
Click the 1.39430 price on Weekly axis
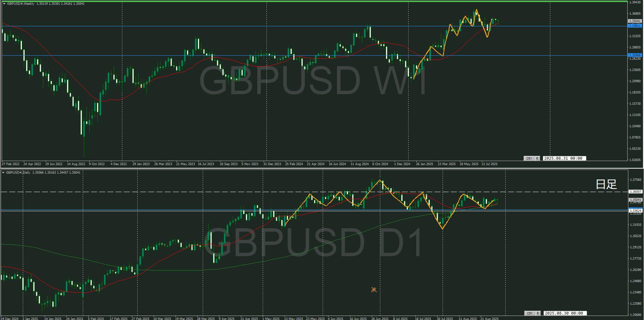(x=635, y=2)
